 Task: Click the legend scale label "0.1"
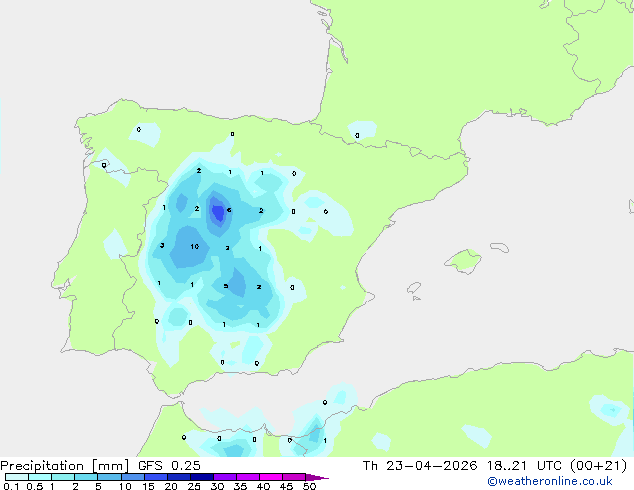11,486
